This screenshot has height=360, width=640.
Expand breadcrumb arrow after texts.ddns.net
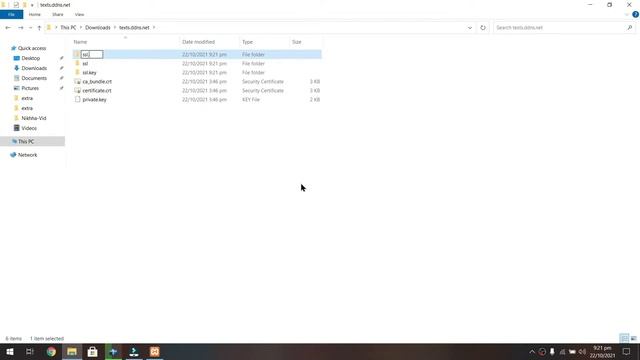(x=154, y=28)
